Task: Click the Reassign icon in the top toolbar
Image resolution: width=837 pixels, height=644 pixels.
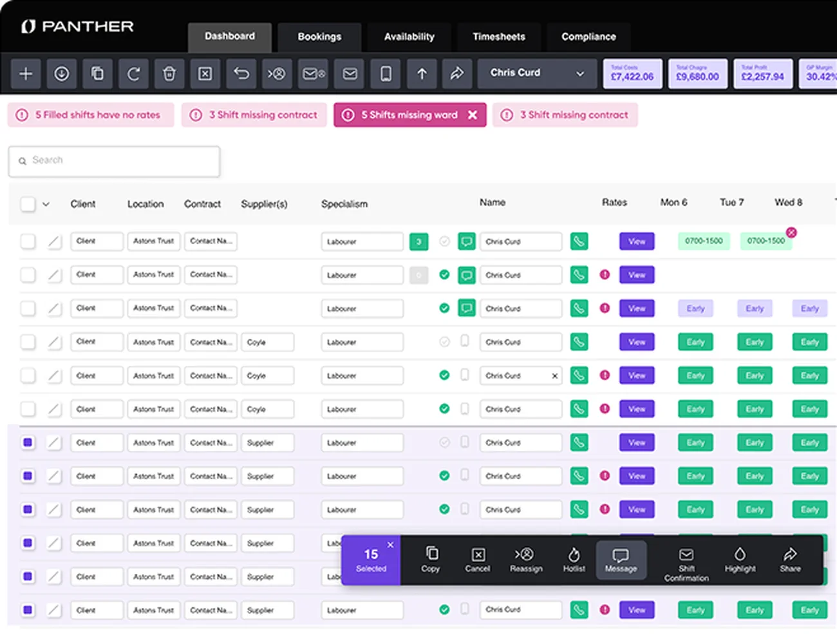Action: pos(277,74)
